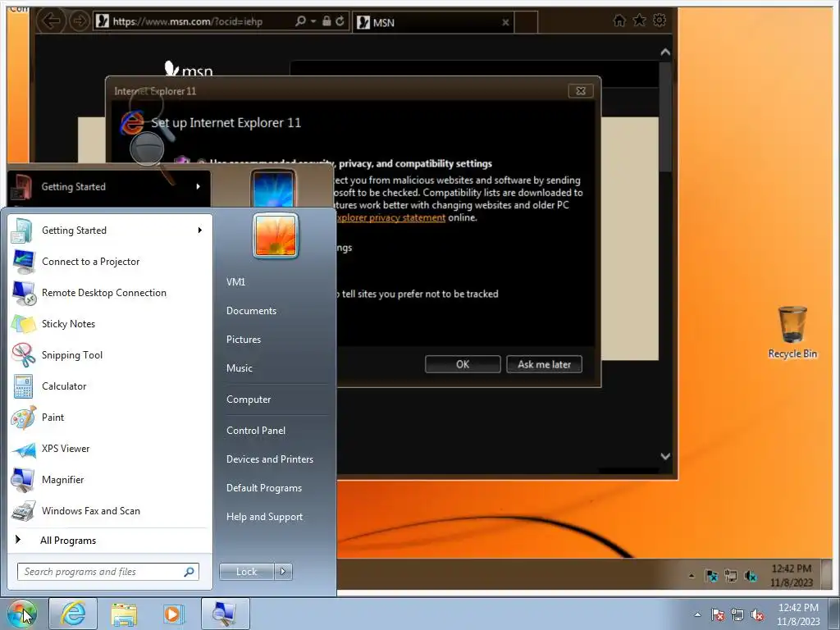Launch Windows Media Player from taskbar
This screenshot has width=840, height=630.
pos(173,614)
